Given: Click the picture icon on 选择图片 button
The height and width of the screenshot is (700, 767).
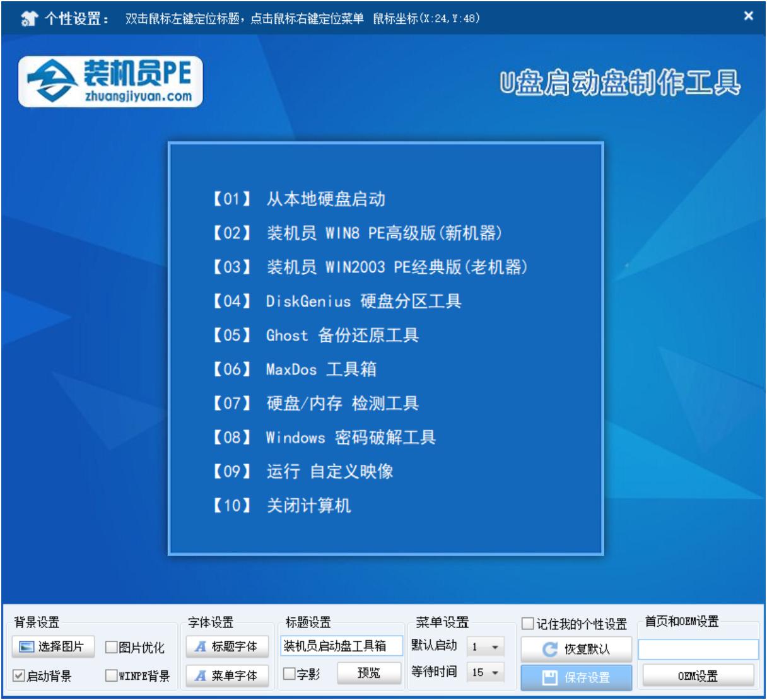Looking at the screenshot, I should coord(26,646).
